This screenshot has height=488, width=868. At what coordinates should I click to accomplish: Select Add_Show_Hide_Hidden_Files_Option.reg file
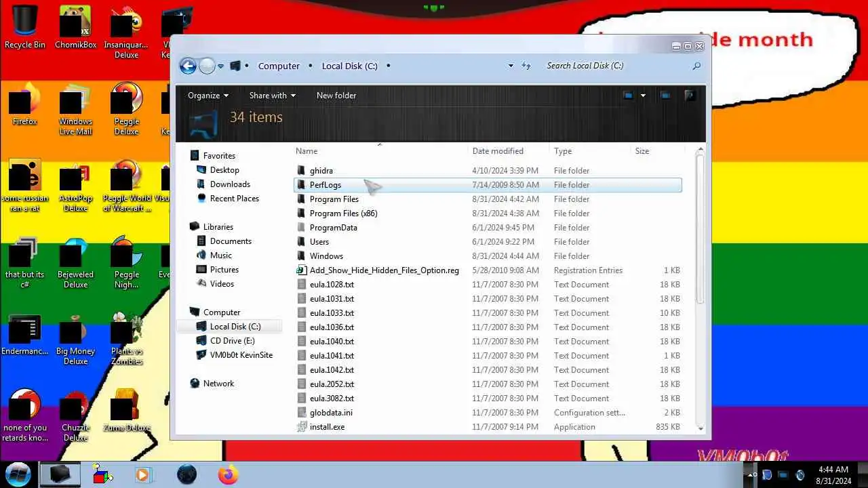pos(488,270)
